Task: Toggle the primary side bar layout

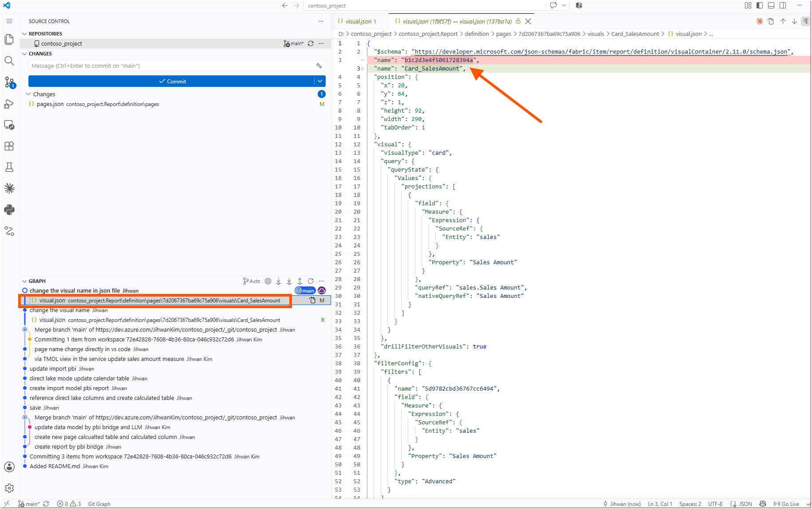Action: point(760,6)
